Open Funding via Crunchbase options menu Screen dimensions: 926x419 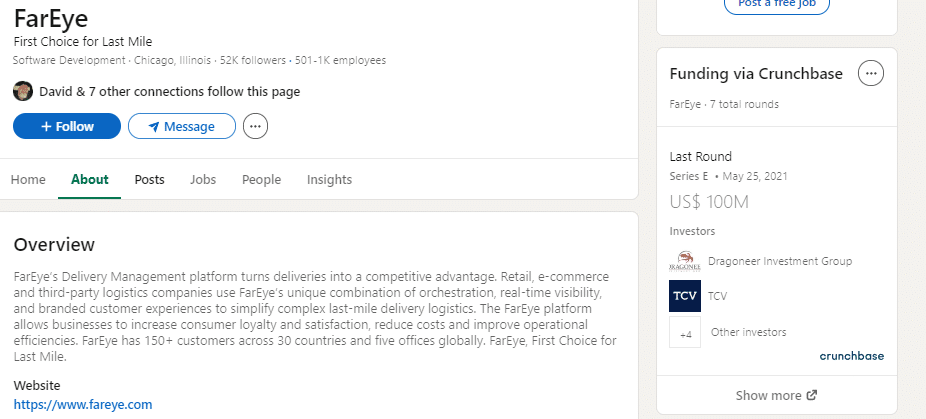(871, 73)
